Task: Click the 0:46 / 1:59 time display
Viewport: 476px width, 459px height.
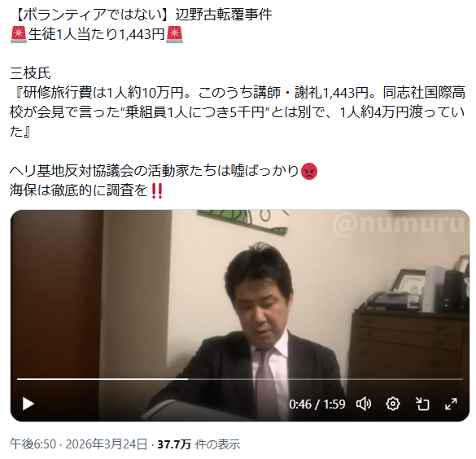Action: click(x=317, y=404)
